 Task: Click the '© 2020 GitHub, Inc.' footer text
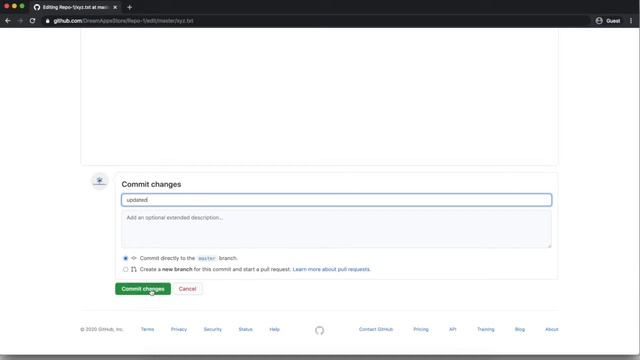pos(102,329)
